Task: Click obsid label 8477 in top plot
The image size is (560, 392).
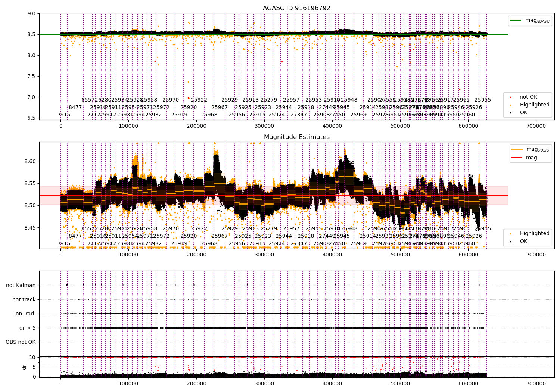Action: click(75, 108)
